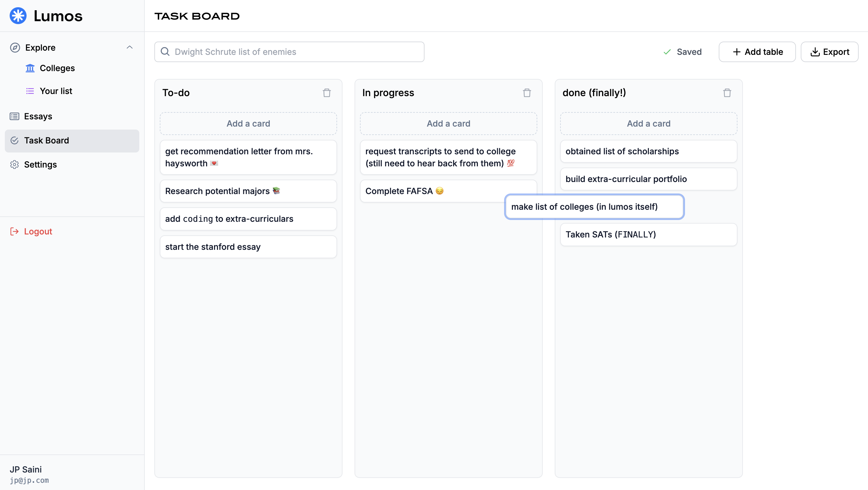Add a card to To-do column
Viewport: 868px width, 490px height.
click(248, 124)
